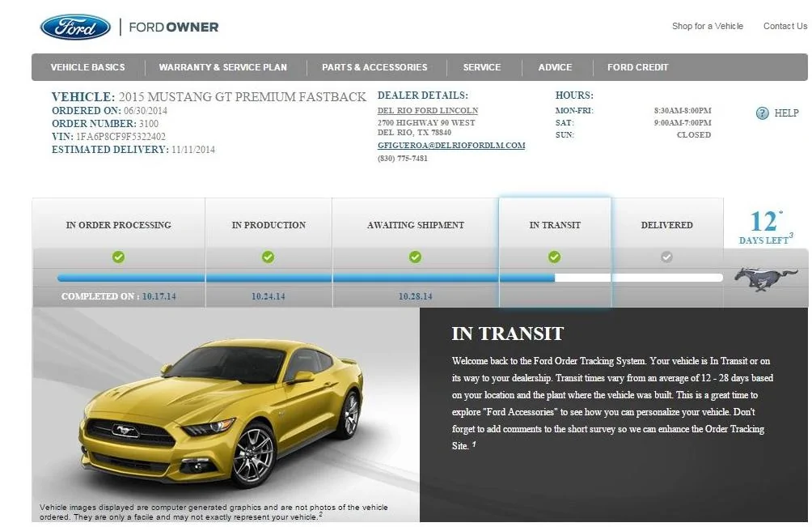Click the Help question mark icon
The height and width of the screenshot is (527, 812).
[763, 113]
